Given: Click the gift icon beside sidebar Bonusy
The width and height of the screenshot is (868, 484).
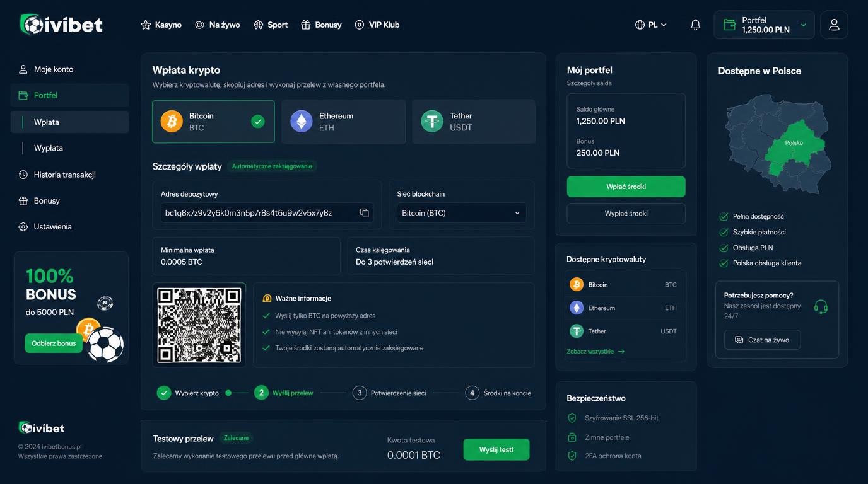Looking at the screenshot, I should (x=23, y=200).
